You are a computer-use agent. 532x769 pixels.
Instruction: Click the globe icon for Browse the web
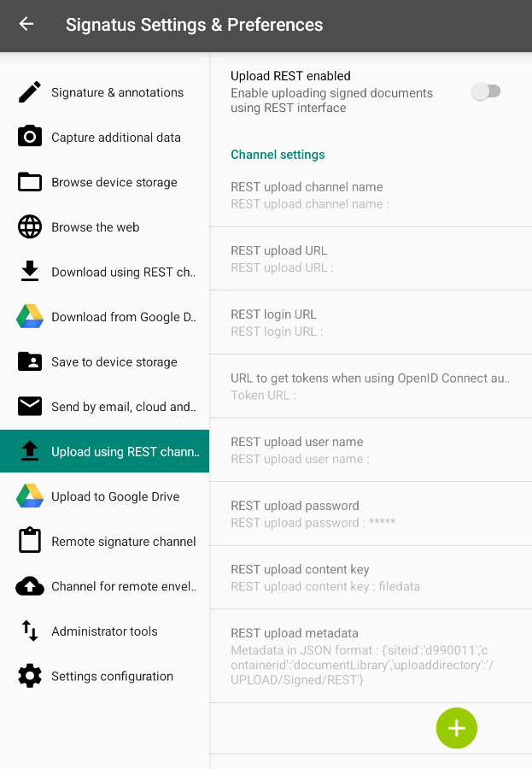pos(30,226)
